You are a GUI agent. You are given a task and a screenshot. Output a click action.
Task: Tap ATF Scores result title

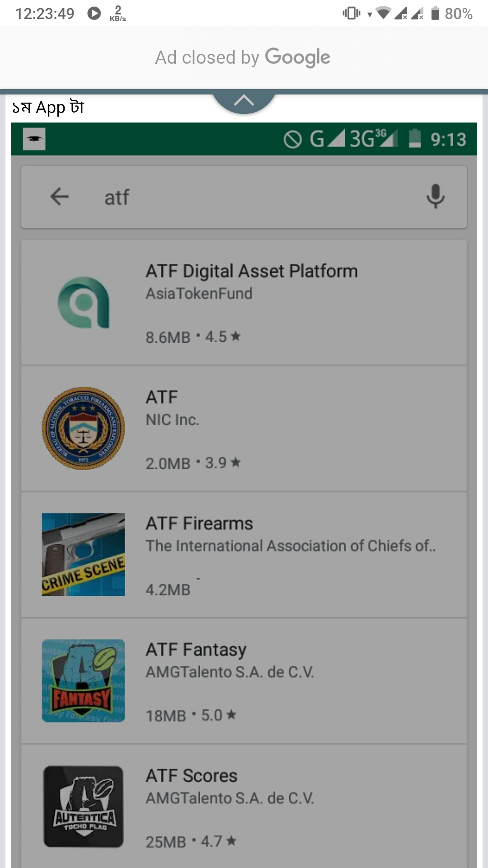pyautogui.click(x=192, y=776)
